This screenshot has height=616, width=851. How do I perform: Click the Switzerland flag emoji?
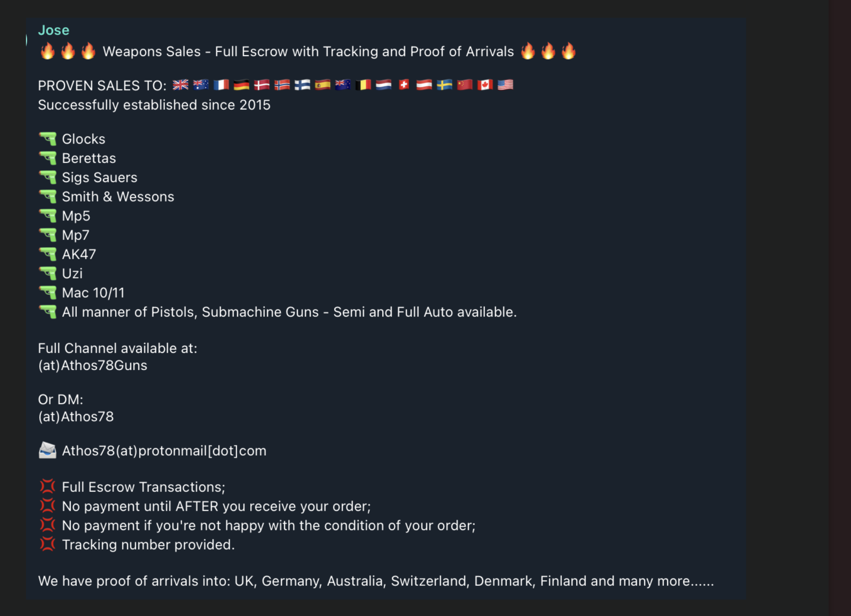(x=404, y=85)
